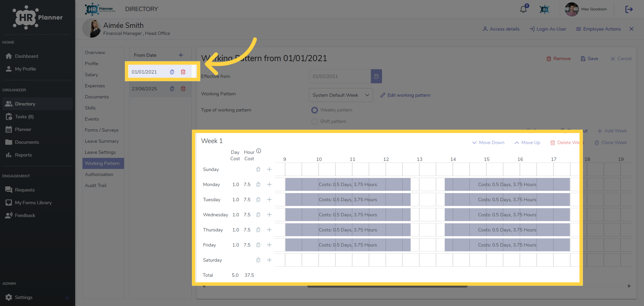
Task: Save the working pattern
Action: point(589,59)
